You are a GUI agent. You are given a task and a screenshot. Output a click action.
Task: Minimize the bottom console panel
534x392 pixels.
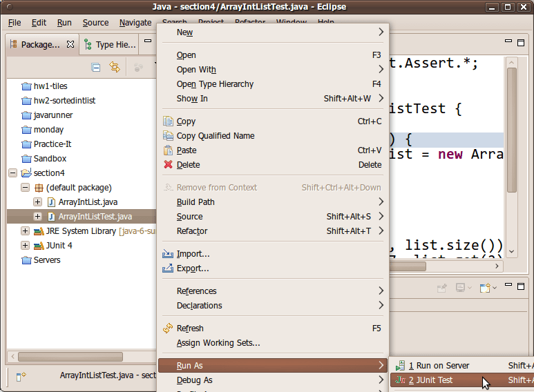click(508, 284)
